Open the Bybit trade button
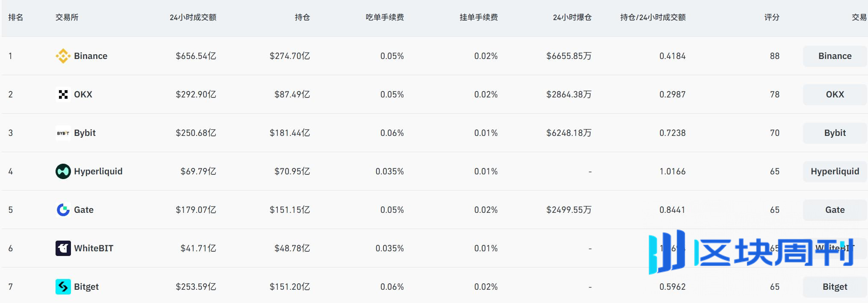This screenshot has height=303, width=868. click(x=835, y=133)
